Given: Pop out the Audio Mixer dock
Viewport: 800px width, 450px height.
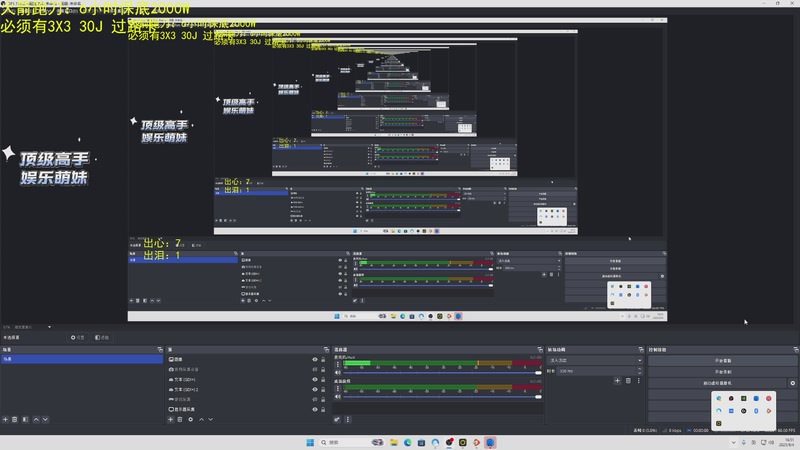Looking at the screenshot, I should point(540,349).
